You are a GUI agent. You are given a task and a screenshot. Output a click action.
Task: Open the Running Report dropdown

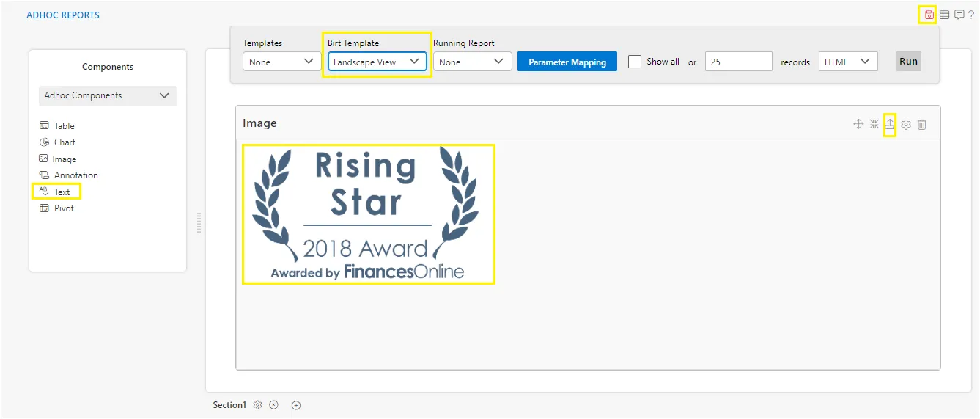click(473, 62)
